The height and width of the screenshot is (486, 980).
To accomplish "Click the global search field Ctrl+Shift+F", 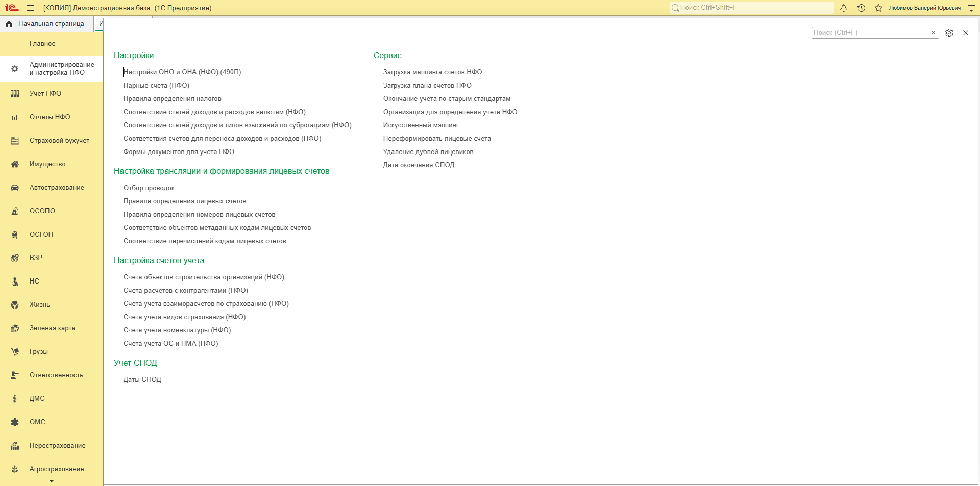I will (751, 8).
